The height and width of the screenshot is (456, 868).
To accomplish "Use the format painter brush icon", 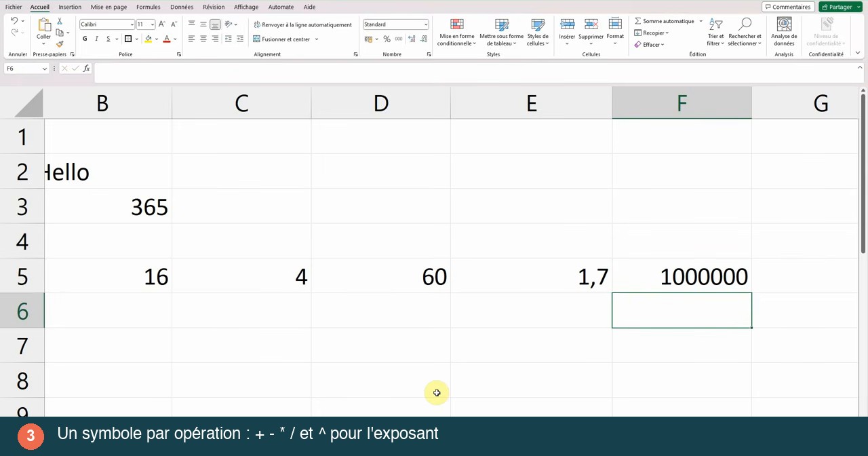I will pos(60,44).
